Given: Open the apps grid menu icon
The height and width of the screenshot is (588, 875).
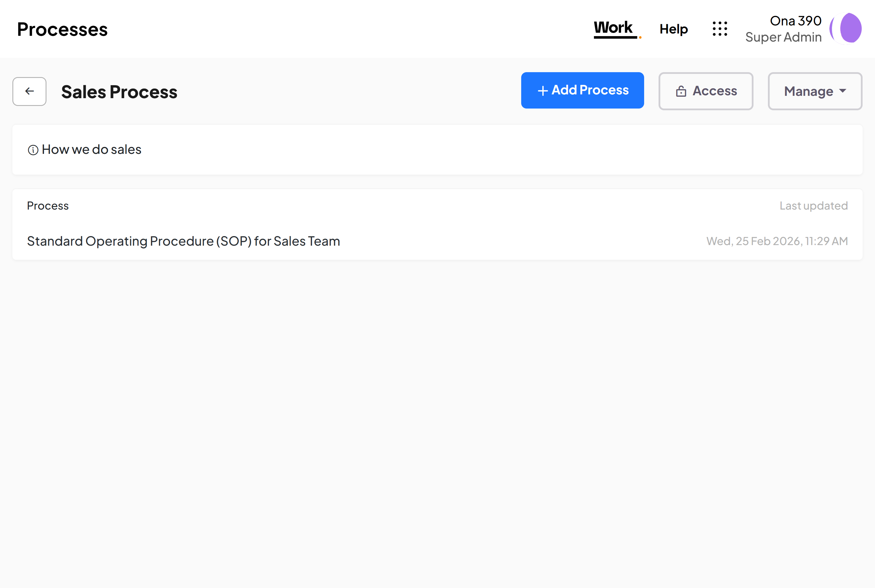Looking at the screenshot, I should [x=720, y=29].
